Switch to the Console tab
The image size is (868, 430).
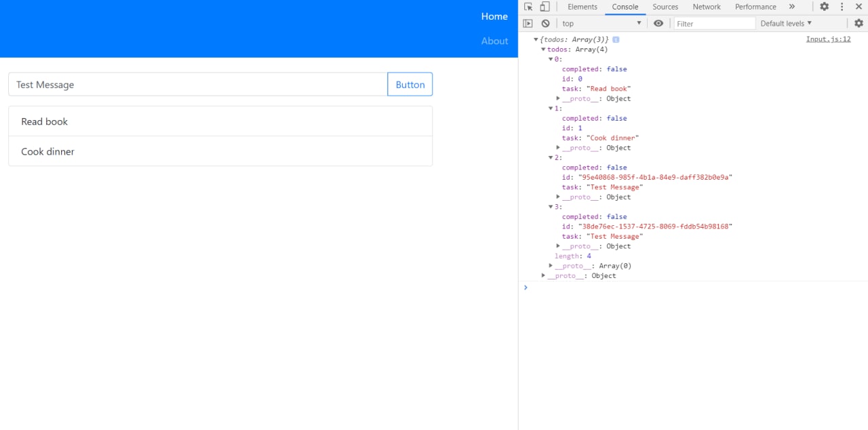coord(625,7)
